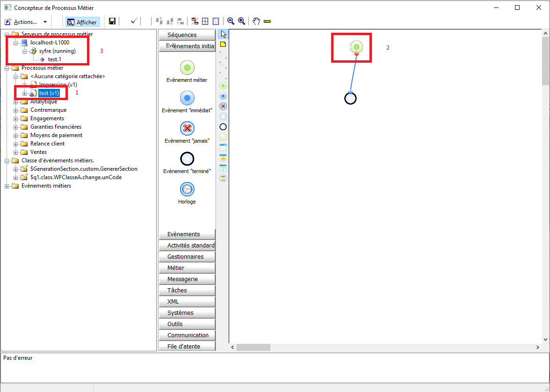The height and width of the screenshot is (392, 550).
Task: Open the Communication palette section
Action: pos(187,335)
